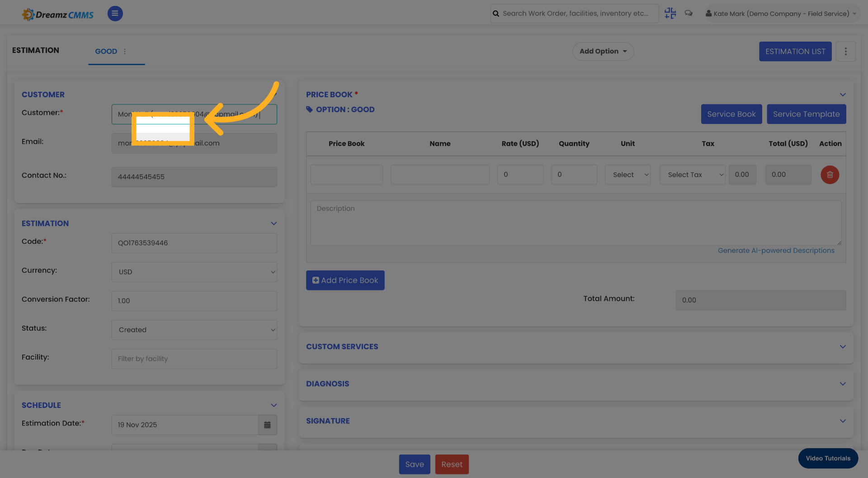Open the quick apps grid icon
Screen dimensions: 868x478
click(670, 13)
